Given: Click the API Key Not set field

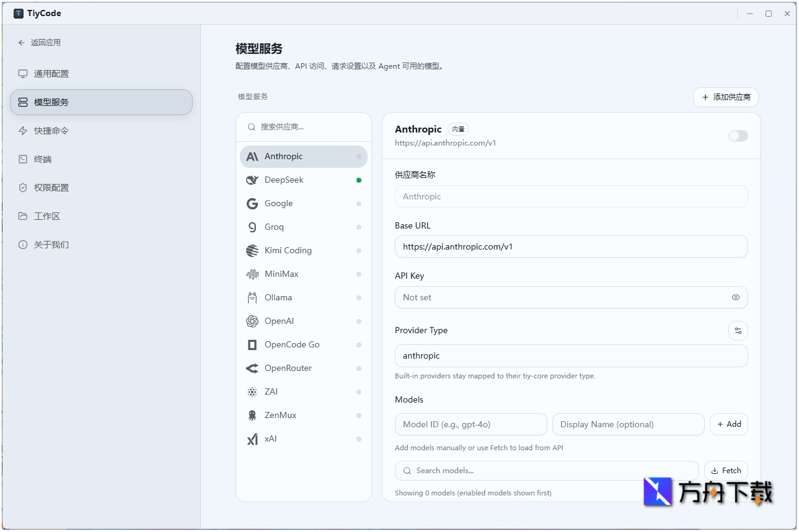Looking at the screenshot, I should coord(572,297).
